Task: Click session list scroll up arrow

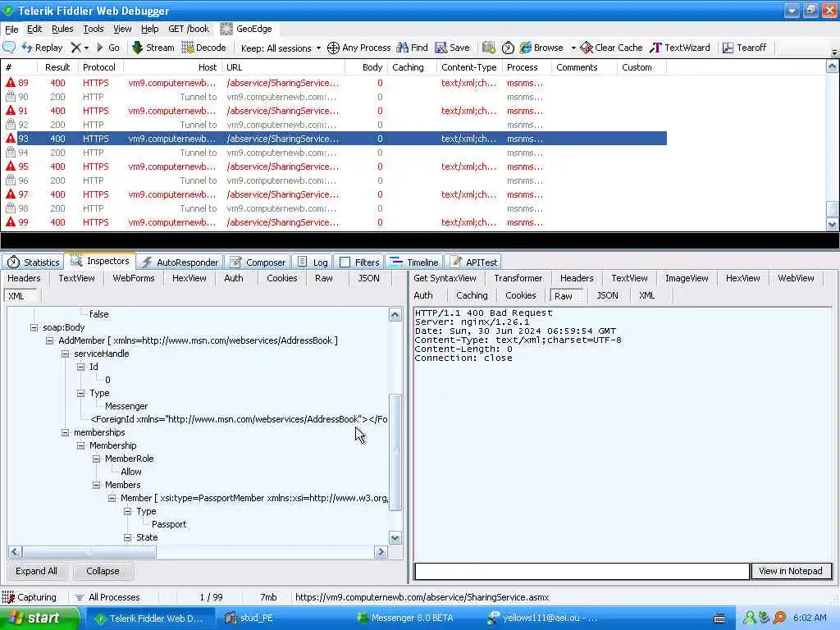Action: (x=832, y=66)
